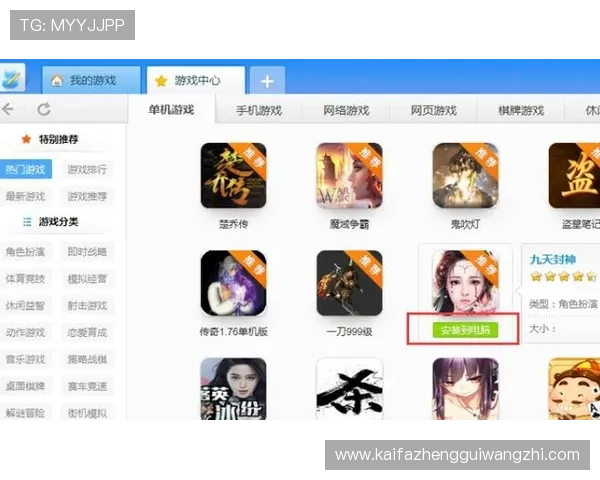Refresh the page with the reload icon

click(x=44, y=109)
